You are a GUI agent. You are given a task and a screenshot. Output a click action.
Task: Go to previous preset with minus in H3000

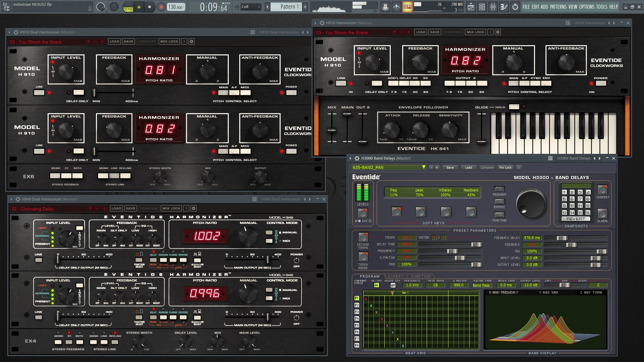(431, 168)
